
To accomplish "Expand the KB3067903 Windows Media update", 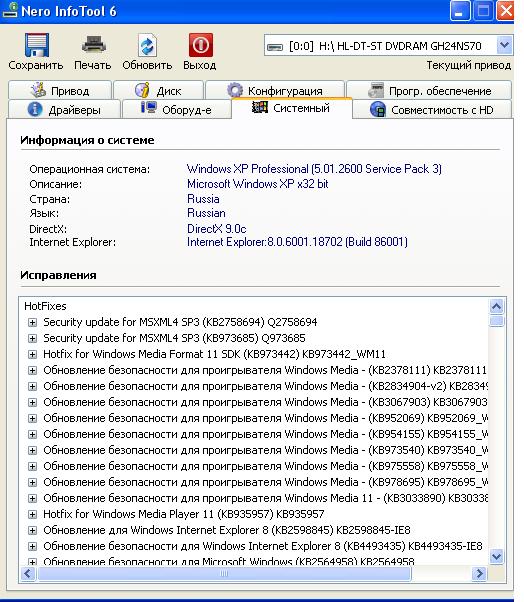I will tap(33, 402).
